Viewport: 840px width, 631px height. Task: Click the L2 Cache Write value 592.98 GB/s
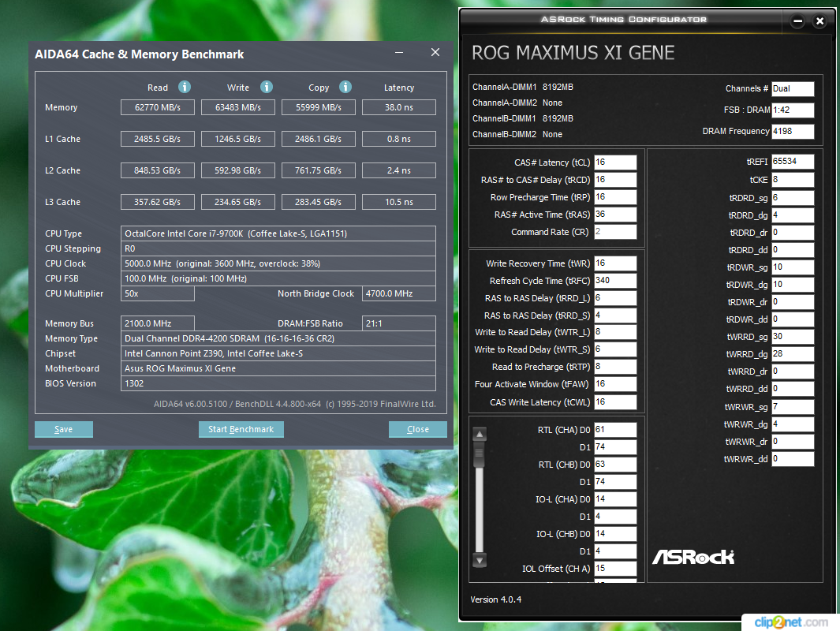[x=238, y=170]
